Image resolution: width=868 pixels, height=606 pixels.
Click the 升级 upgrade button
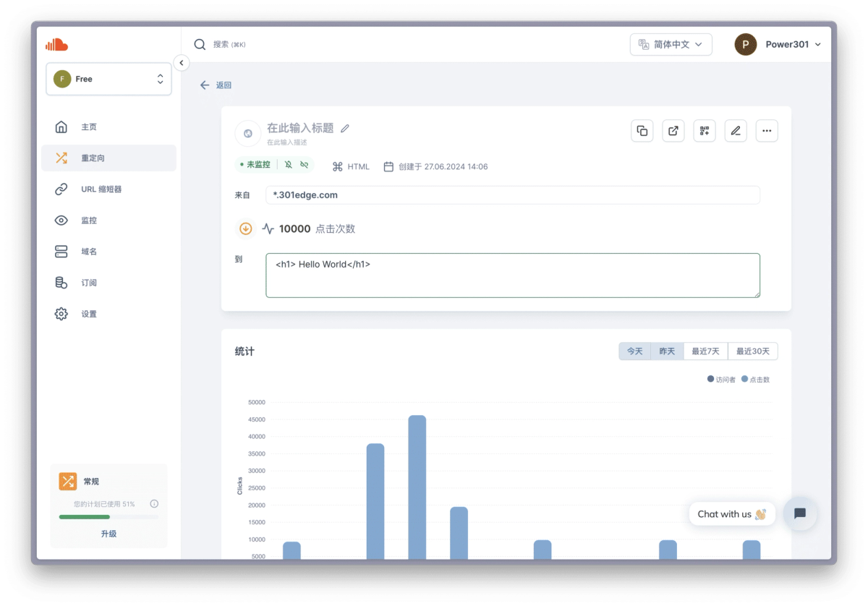click(109, 534)
